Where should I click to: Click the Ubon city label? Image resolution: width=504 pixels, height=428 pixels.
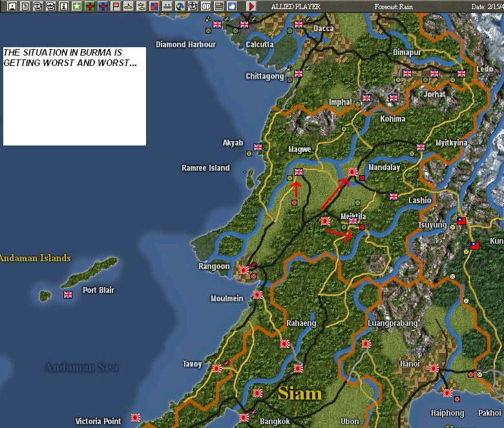[x=350, y=422]
